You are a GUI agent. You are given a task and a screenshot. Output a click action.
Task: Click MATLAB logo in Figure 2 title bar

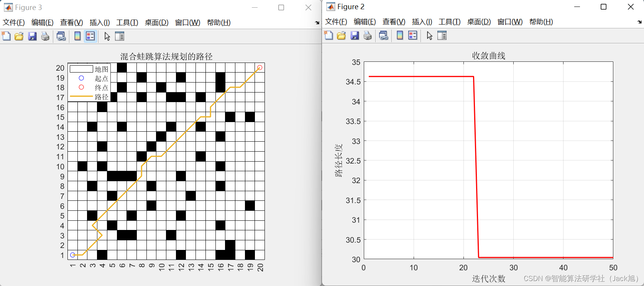click(x=330, y=7)
